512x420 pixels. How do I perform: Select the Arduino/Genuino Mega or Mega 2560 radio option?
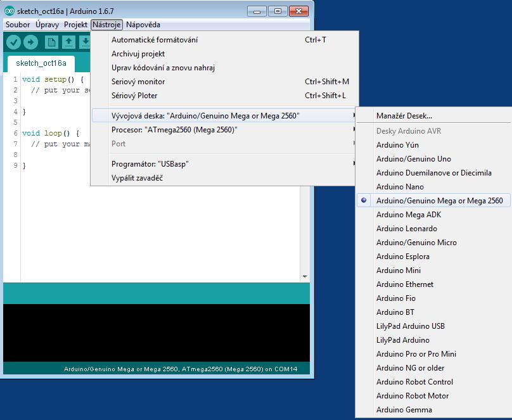tap(439, 201)
